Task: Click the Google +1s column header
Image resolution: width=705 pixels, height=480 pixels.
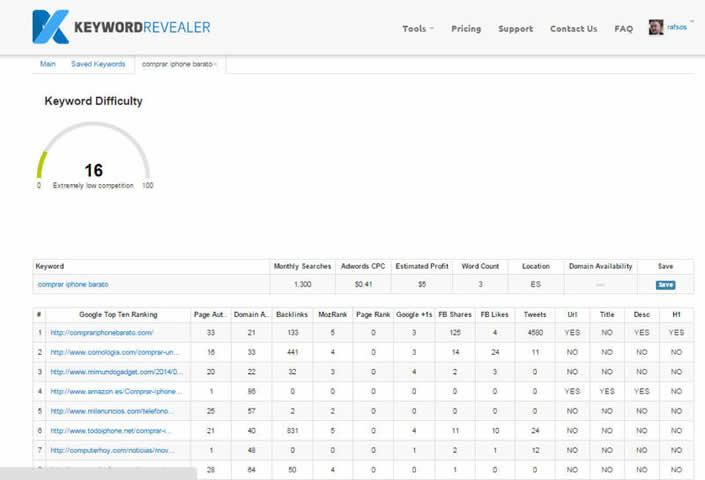Action: (414, 315)
